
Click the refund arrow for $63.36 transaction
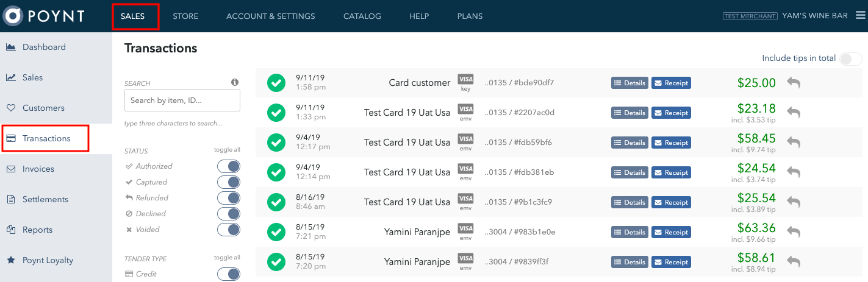click(x=793, y=232)
